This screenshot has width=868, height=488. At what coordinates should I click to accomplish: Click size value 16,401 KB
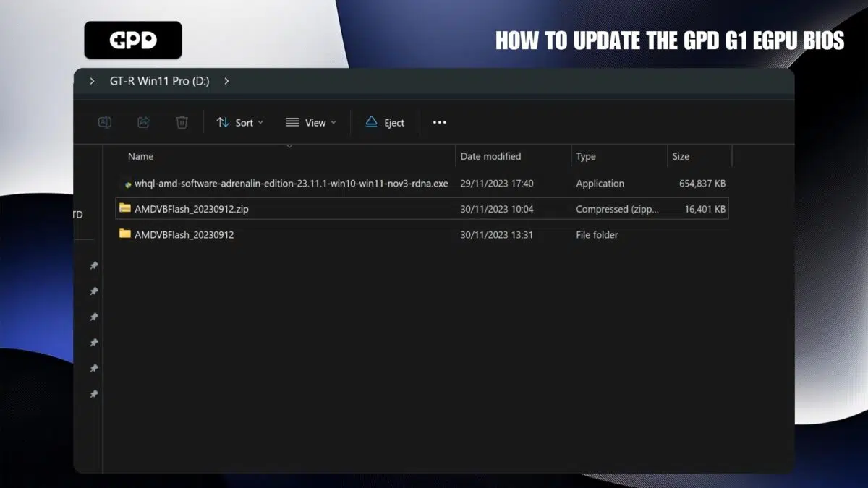point(705,209)
